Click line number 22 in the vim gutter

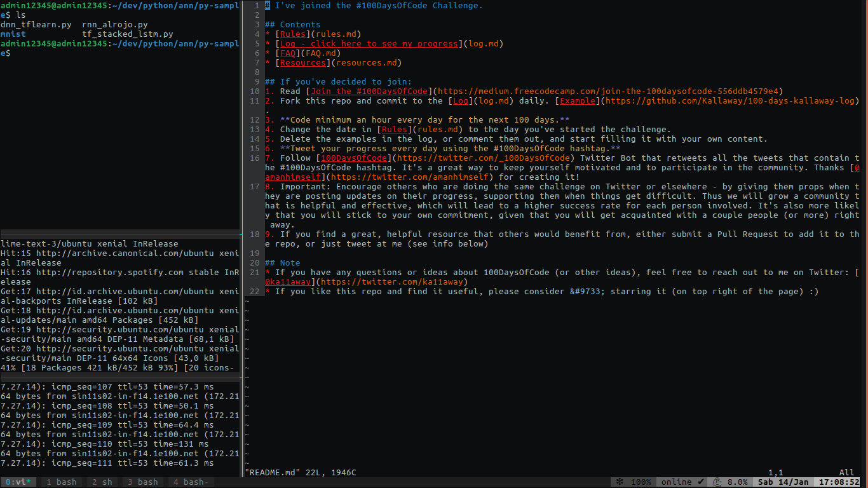(255, 292)
